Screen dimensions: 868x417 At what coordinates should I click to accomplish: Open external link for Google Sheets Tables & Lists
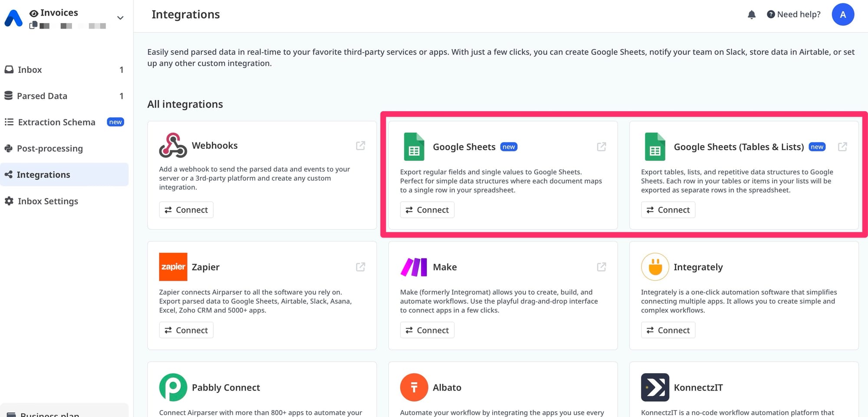tap(842, 147)
